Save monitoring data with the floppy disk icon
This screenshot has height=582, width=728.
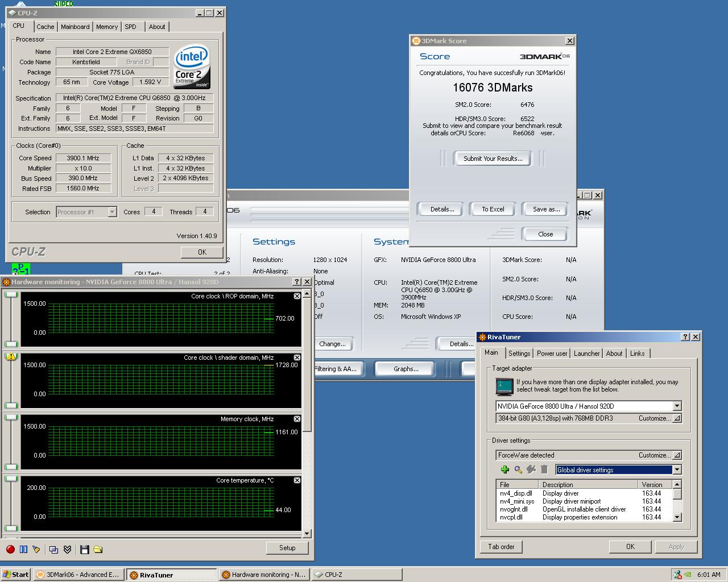[x=85, y=549]
